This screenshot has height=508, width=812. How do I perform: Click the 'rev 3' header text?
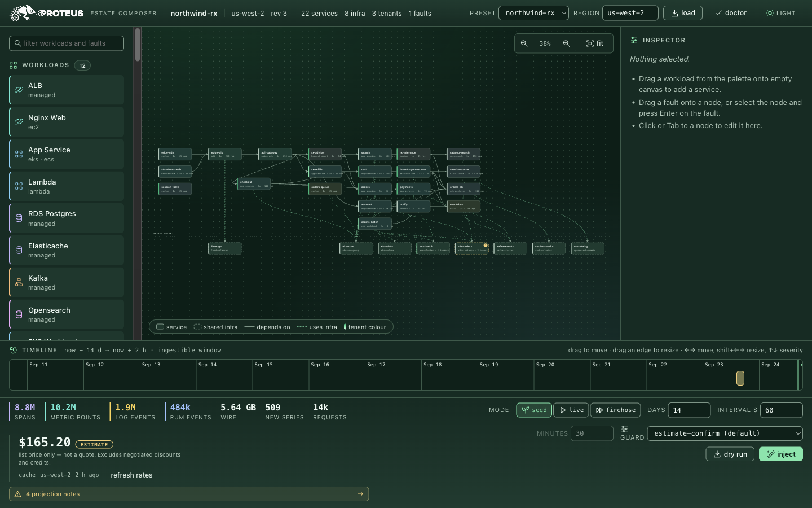coord(279,13)
